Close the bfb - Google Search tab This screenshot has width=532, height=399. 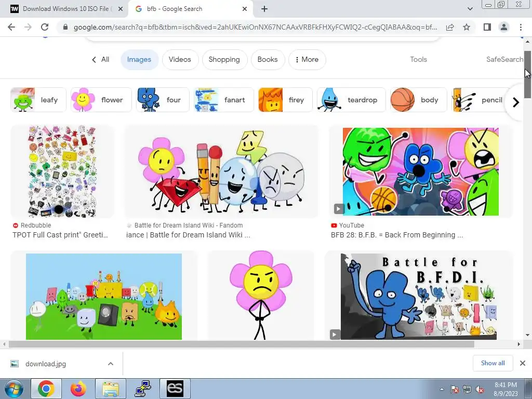pyautogui.click(x=245, y=9)
